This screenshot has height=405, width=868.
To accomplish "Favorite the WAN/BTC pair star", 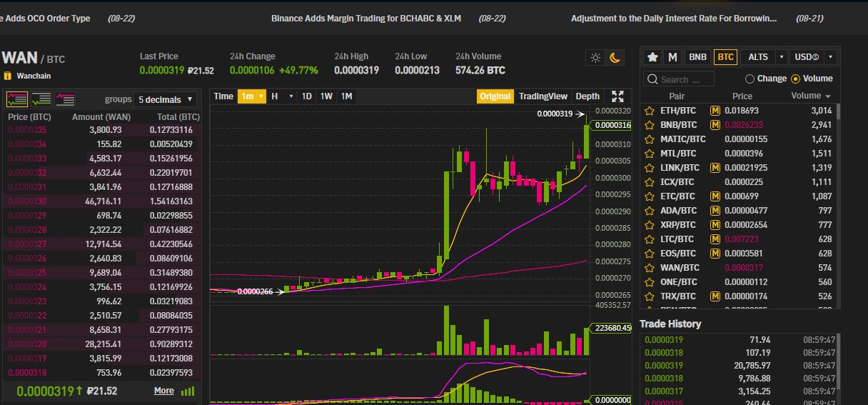I will pos(650,268).
